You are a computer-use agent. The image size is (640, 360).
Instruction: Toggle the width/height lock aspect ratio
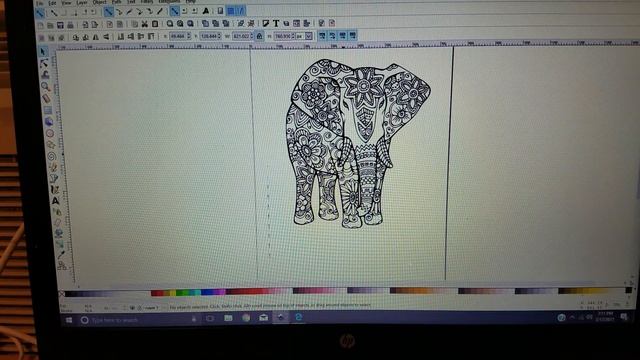(260, 36)
